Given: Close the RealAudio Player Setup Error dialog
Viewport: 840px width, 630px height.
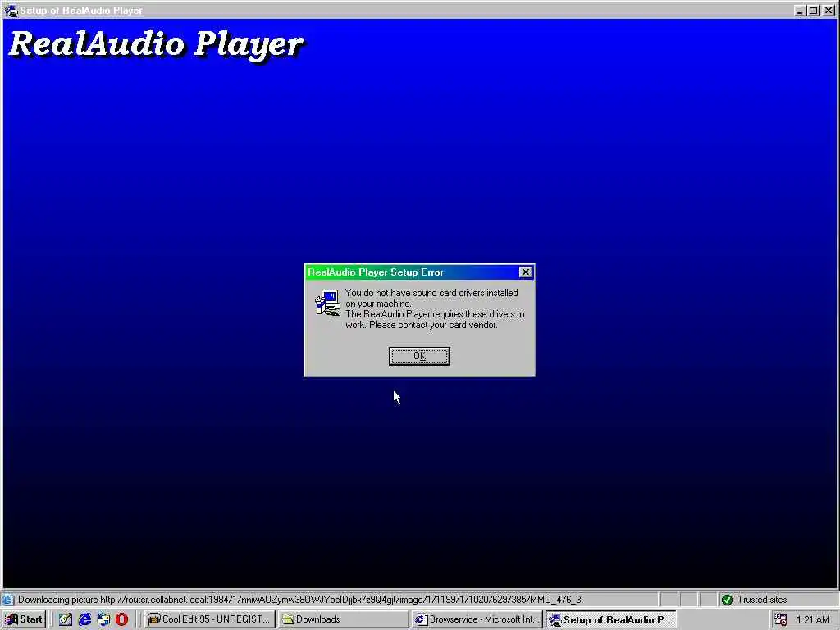Looking at the screenshot, I should pos(526,272).
